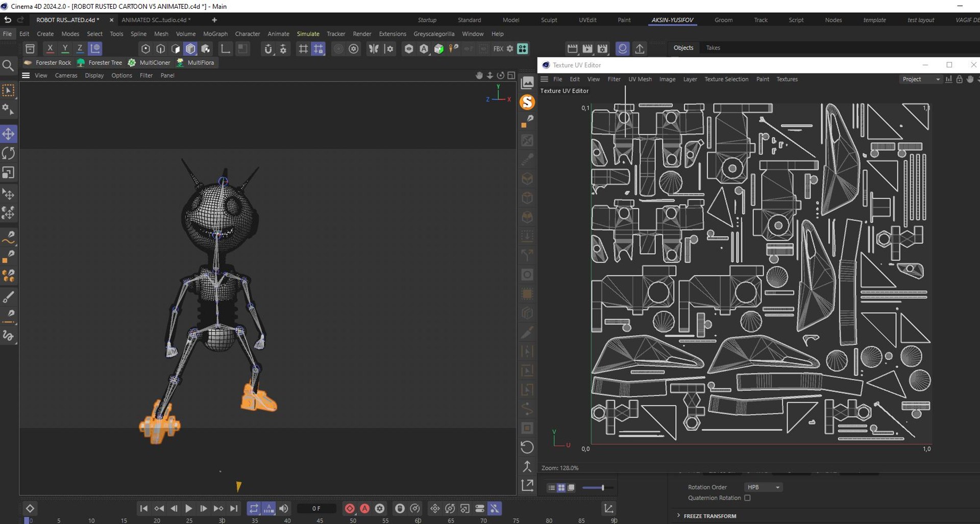Toggle autokeying red A button
The image size is (980, 524).
tap(364, 509)
